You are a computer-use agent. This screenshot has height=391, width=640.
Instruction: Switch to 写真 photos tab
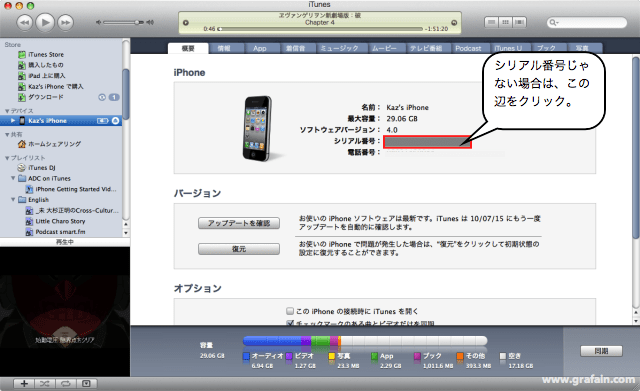pyautogui.click(x=582, y=48)
